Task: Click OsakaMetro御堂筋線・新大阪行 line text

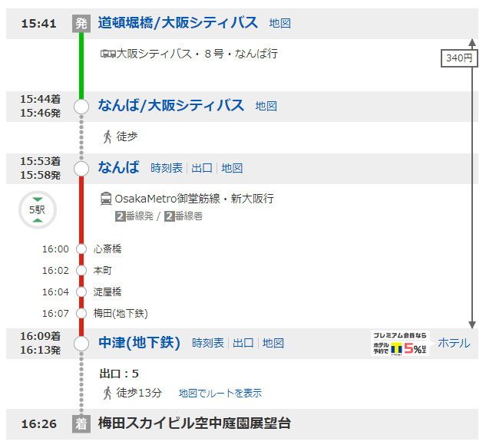Action: [194, 199]
